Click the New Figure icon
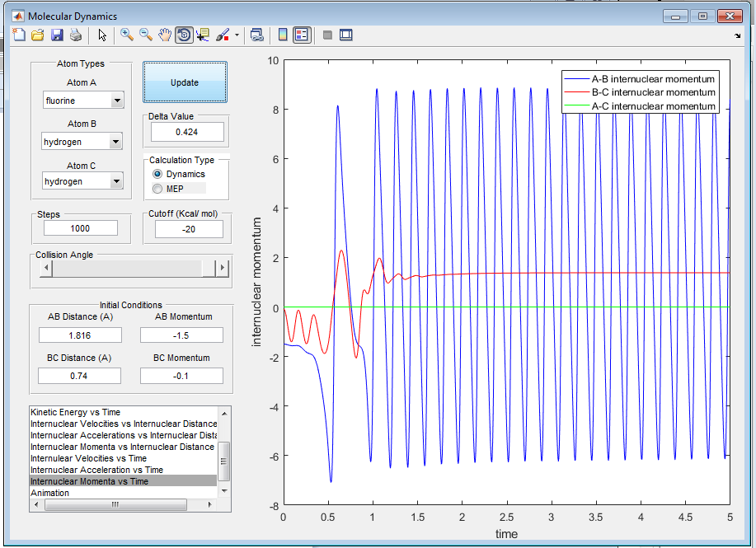Screen dimensions: 756x548 [x=20, y=35]
